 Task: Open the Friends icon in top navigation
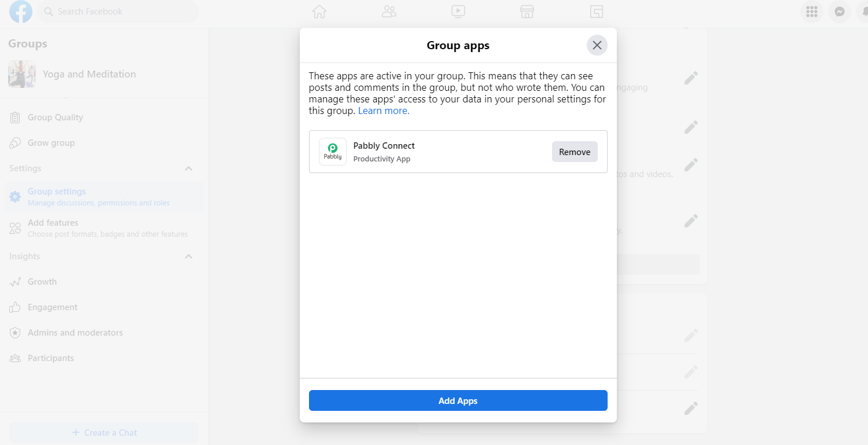tap(389, 12)
